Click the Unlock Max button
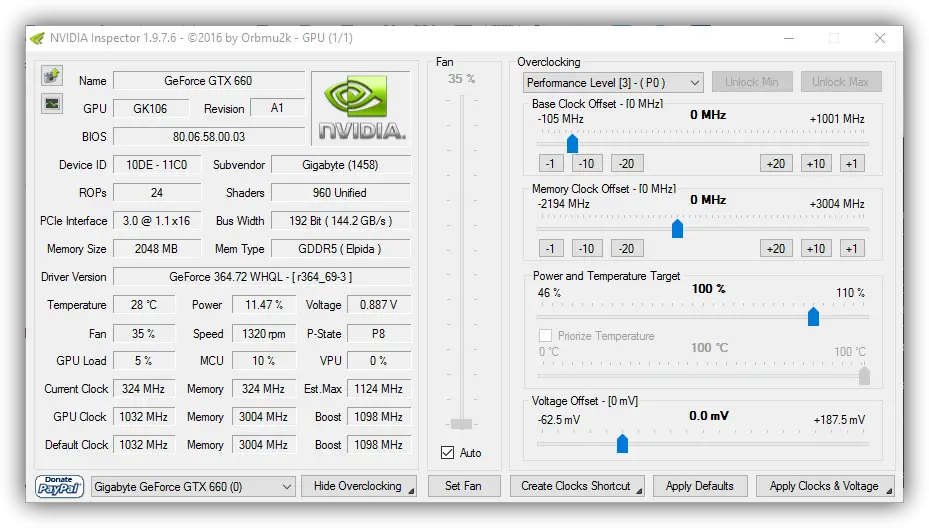Image resolution: width=929 pixels, height=528 pixels. point(841,82)
